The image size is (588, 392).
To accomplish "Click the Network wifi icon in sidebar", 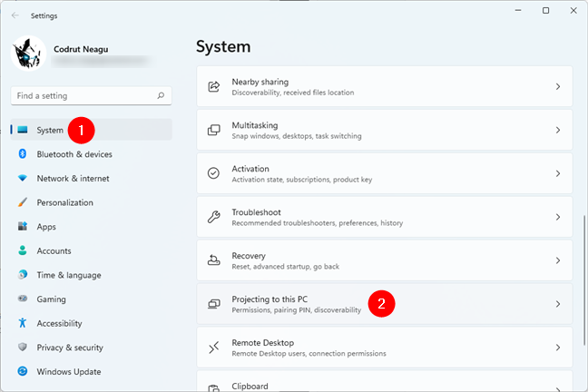I will 23,178.
